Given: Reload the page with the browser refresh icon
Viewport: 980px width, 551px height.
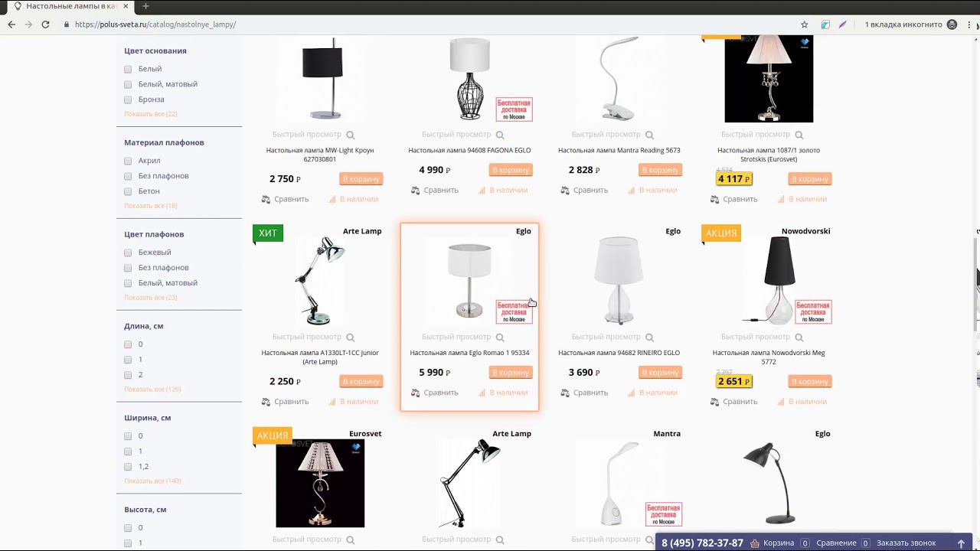Looking at the screenshot, I should click(x=45, y=24).
